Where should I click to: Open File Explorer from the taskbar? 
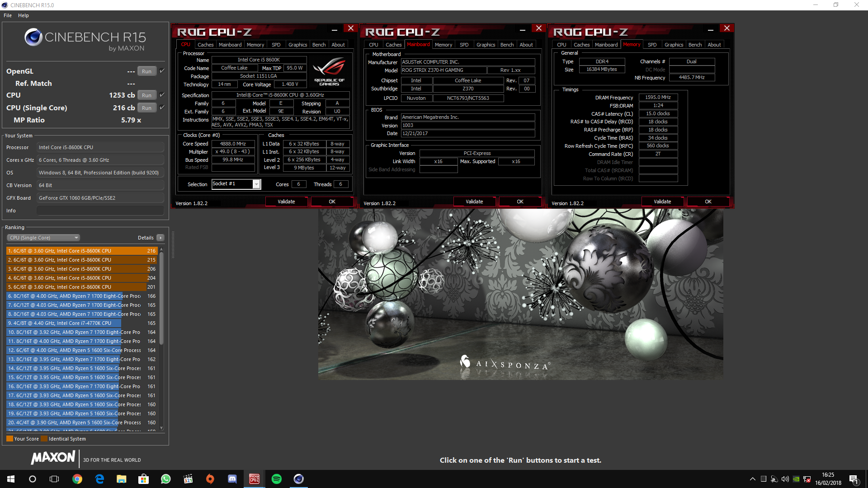(x=122, y=479)
